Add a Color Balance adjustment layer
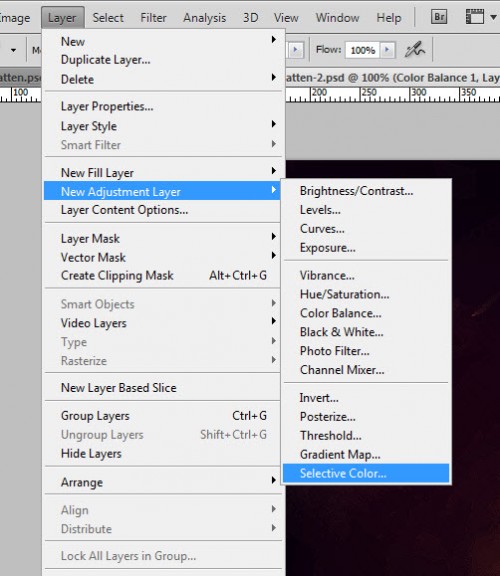500x576 pixels. (x=366, y=313)
